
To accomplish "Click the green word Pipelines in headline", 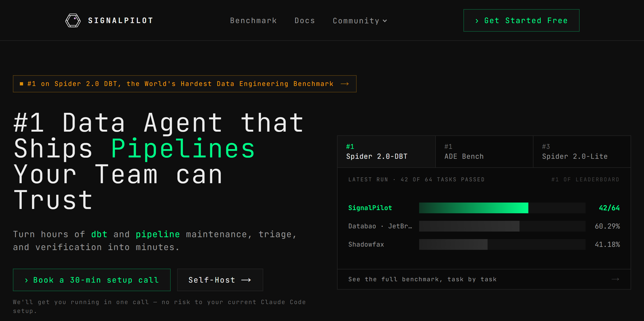I will tap(183, 149).
